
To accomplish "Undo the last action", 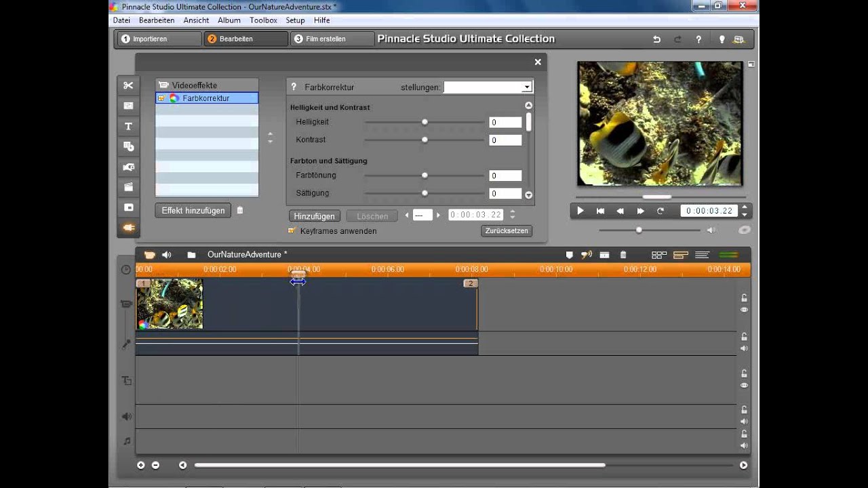I will (x=656, y=39).
